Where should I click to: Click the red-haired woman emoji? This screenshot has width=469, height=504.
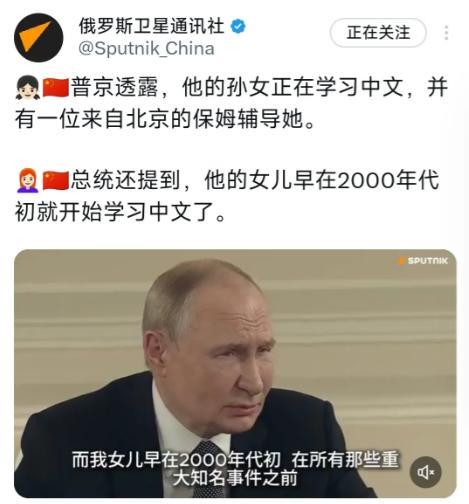click(x=28, y=180)
